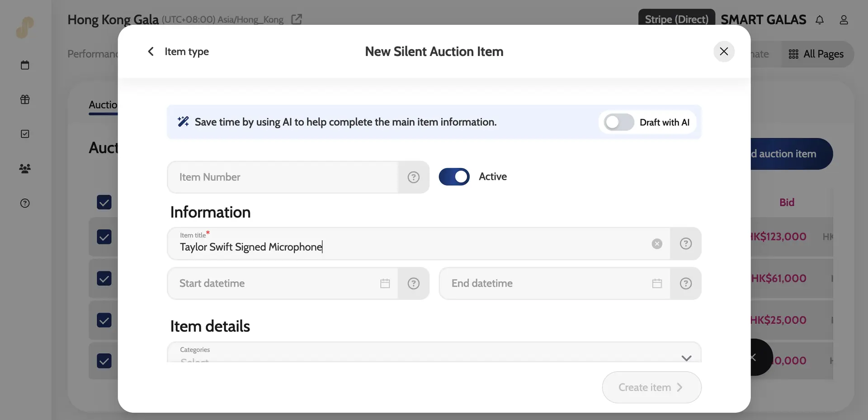
Task: Open external link next to Hong Kong Gala
Action: (297, 19)
